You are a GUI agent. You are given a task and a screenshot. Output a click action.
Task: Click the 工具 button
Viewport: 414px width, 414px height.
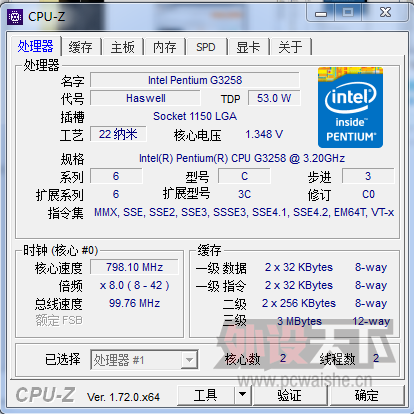206,395
